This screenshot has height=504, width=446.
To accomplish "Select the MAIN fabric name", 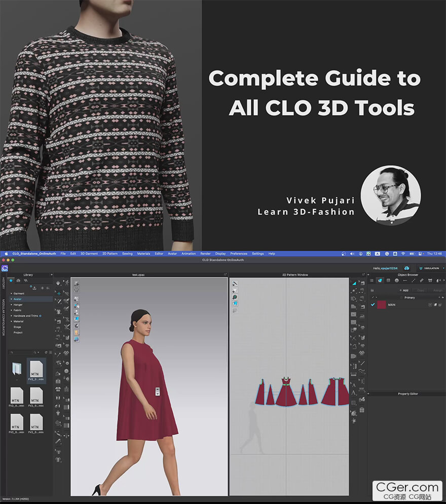I will [x=391, y=305].
